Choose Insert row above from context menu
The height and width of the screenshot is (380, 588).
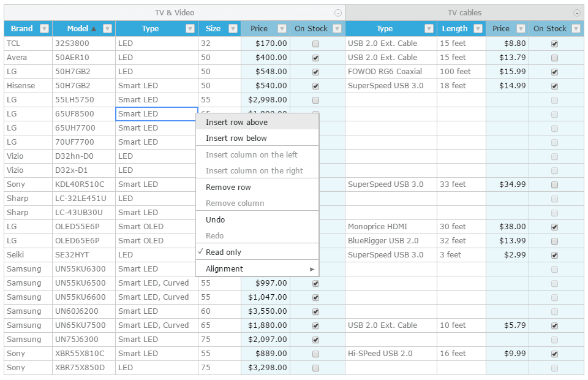coord(257,123)
